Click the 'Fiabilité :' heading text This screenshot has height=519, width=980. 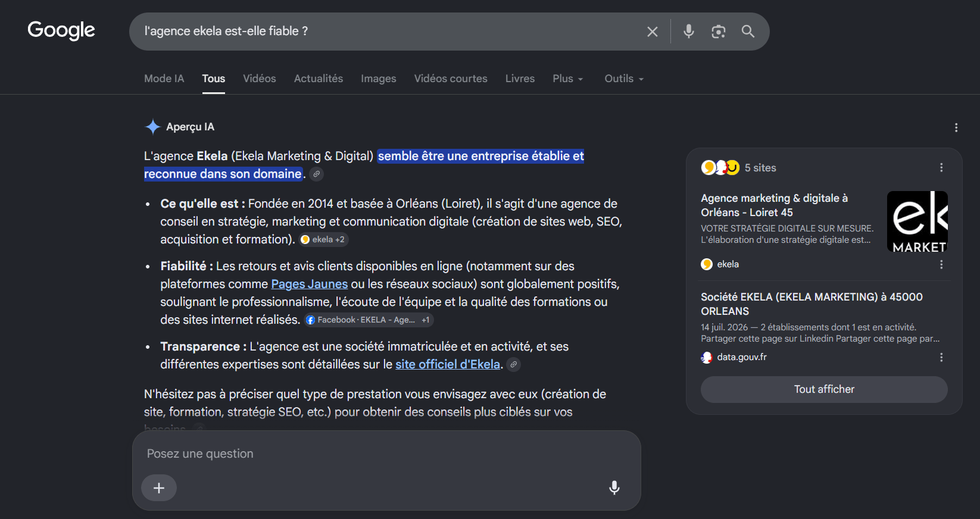click(x=186, y=266)
